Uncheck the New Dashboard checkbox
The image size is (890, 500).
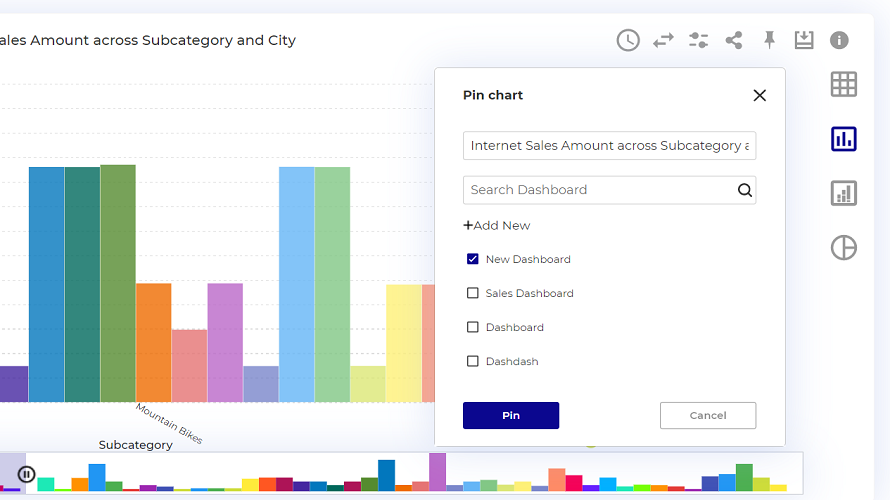[x=472, y=259]
